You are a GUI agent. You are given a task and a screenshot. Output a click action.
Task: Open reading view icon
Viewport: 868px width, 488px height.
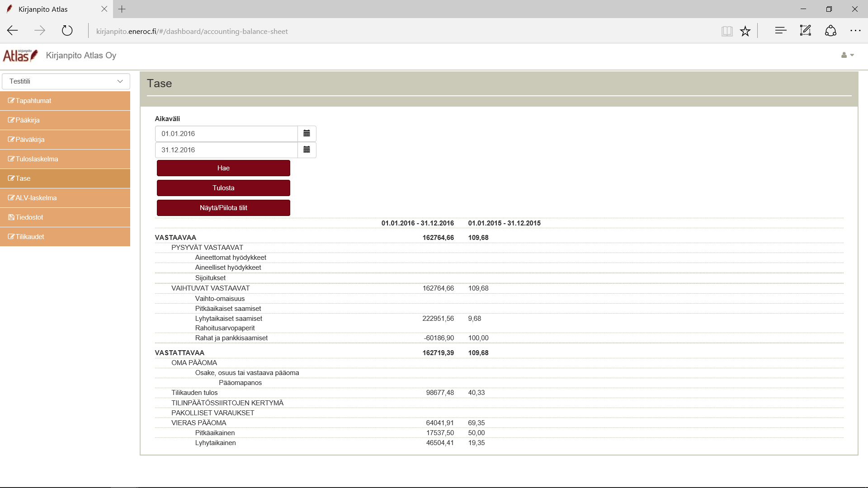[x=727, y=31]
